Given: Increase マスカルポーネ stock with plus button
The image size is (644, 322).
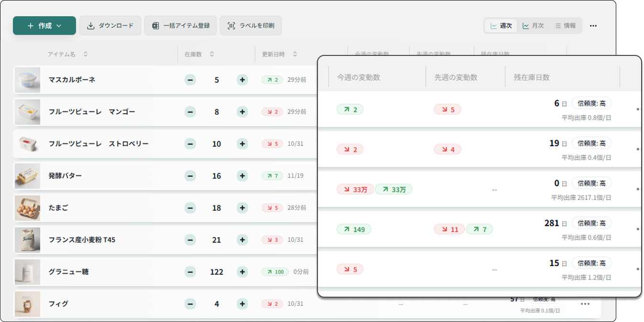Looking at the screenshot, I should [x=242, y=80].
